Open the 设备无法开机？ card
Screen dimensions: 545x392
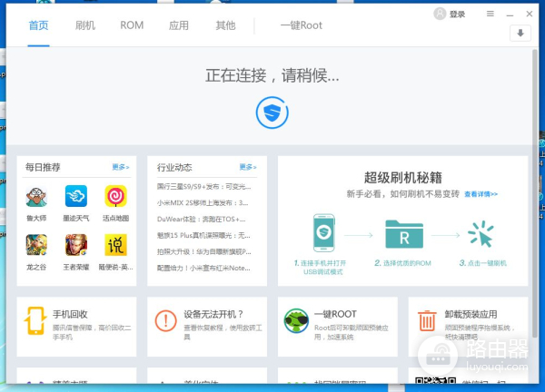(207, 327)
